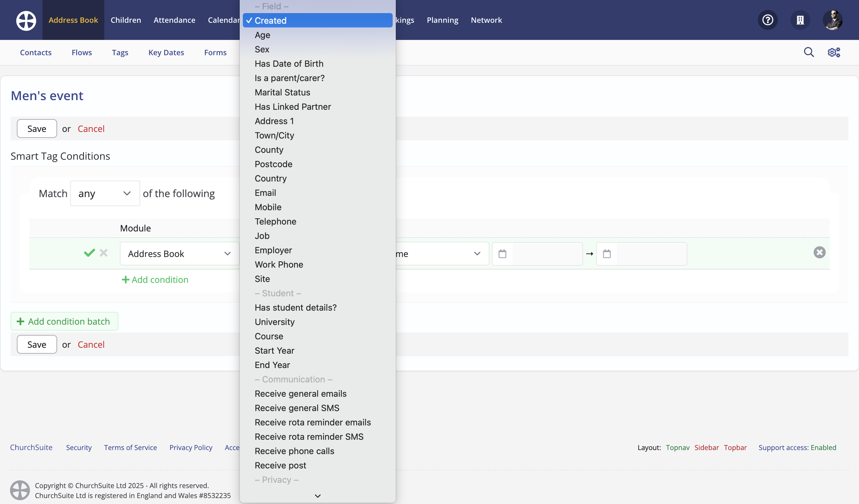Select Age option in field list
Screen dimensions: 859x504
coord(318,35)
